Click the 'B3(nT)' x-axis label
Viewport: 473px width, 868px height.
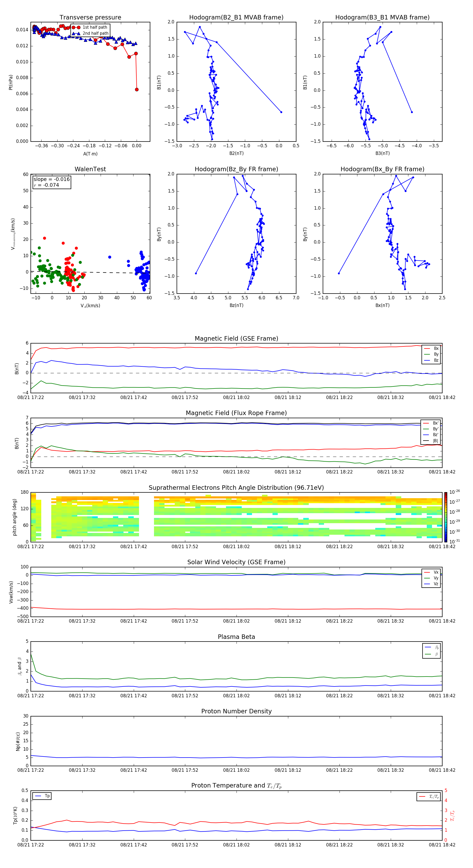(382, 154)
